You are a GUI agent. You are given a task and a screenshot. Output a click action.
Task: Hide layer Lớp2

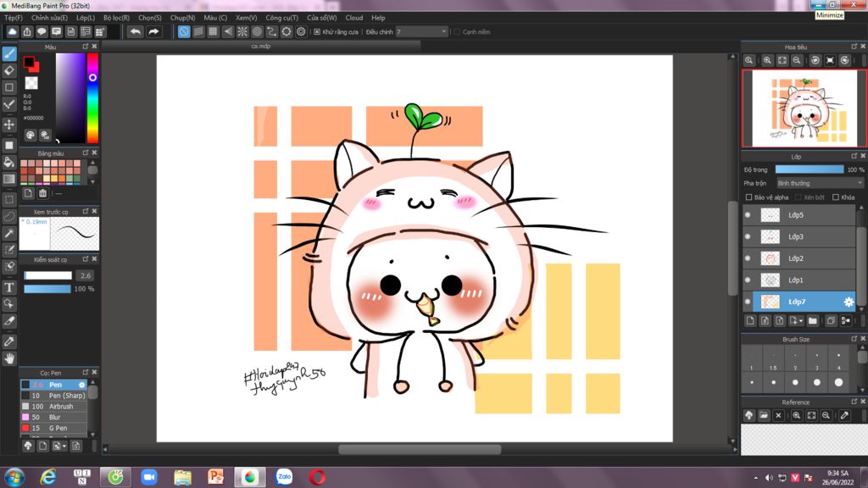[748, 258]
